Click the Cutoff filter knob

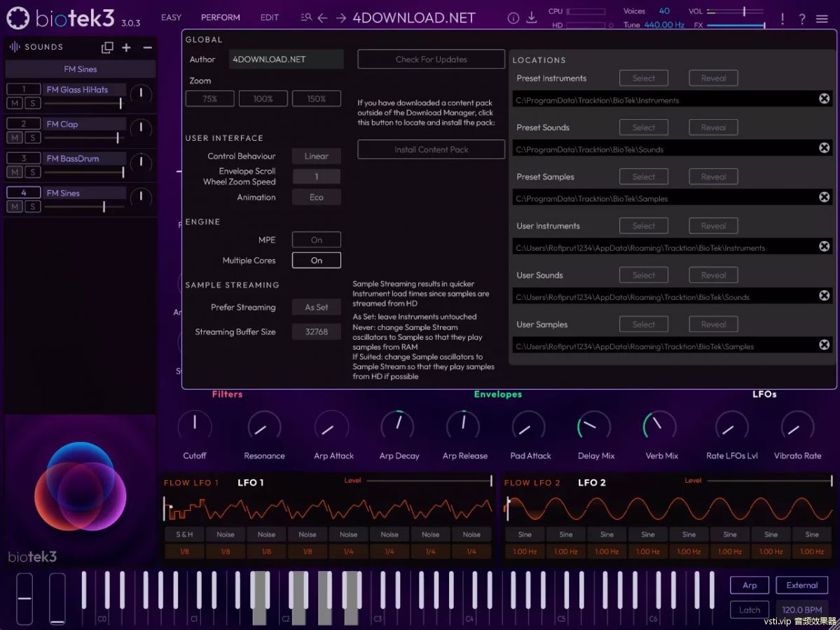(x=195, y=427)
